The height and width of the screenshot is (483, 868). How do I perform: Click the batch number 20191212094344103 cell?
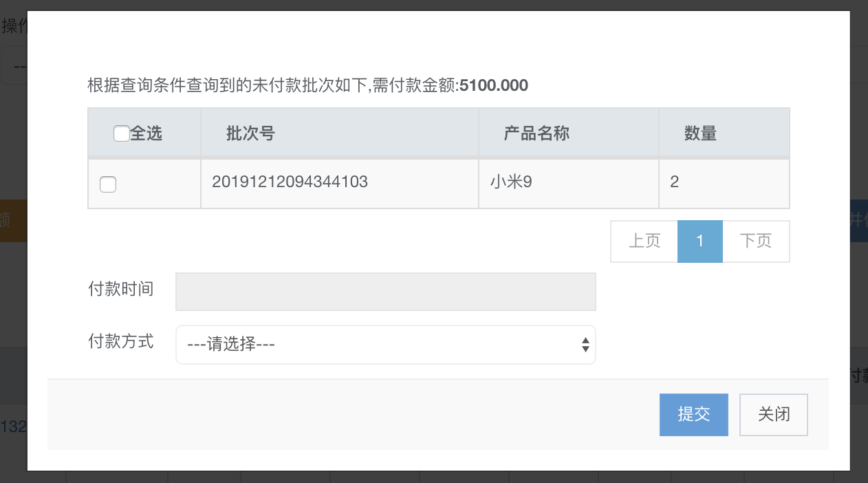[x=290, y=182]
